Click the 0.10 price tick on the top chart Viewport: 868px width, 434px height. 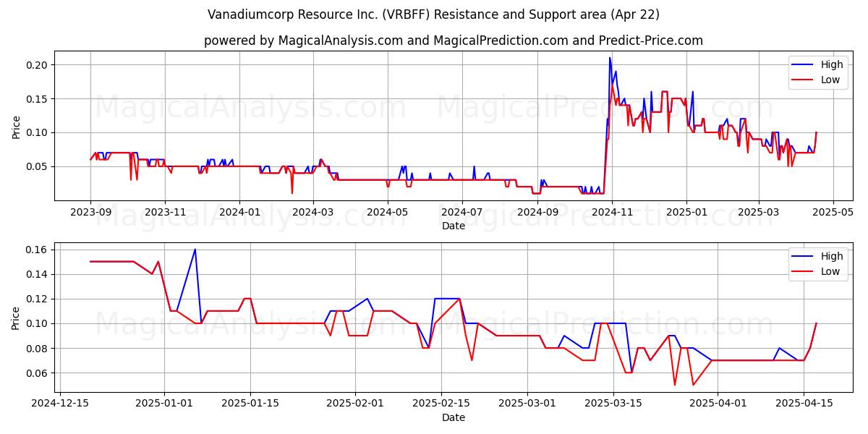[x=38, y=132]
